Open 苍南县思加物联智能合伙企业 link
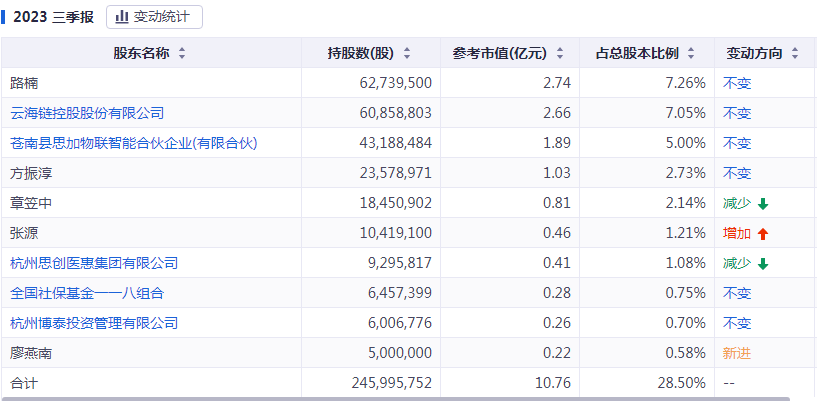 click(134, 143)
